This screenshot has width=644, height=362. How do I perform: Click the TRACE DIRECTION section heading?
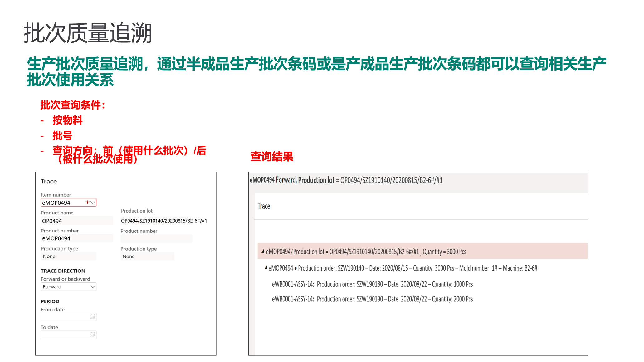tap(63, 271)
